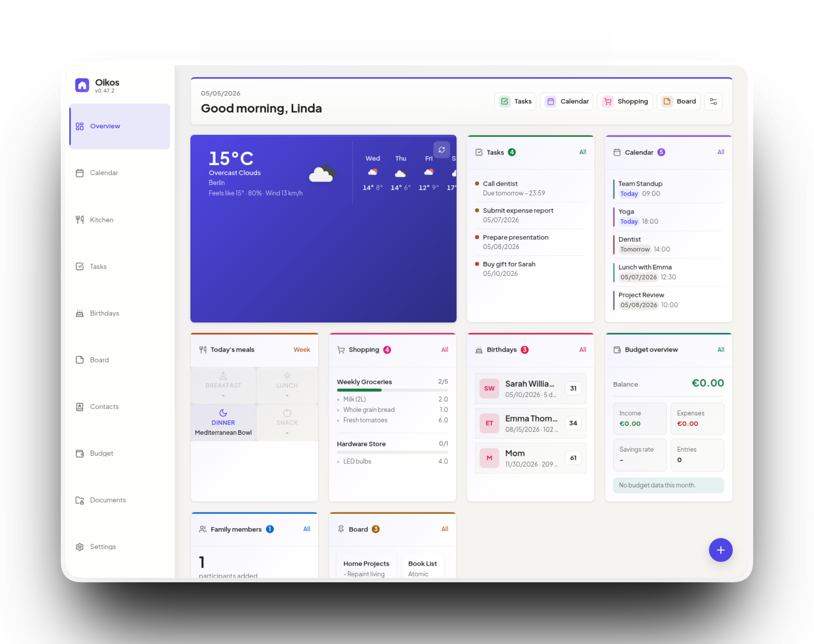This screenshot has width=814, height=644.
Task: Click All link in Shopping widget
Action: [x=445, y=350]
